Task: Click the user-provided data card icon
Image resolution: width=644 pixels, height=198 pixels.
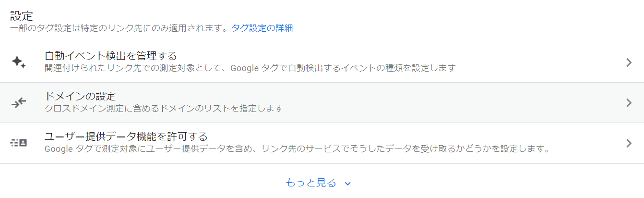Action: (x=18, y=143)
